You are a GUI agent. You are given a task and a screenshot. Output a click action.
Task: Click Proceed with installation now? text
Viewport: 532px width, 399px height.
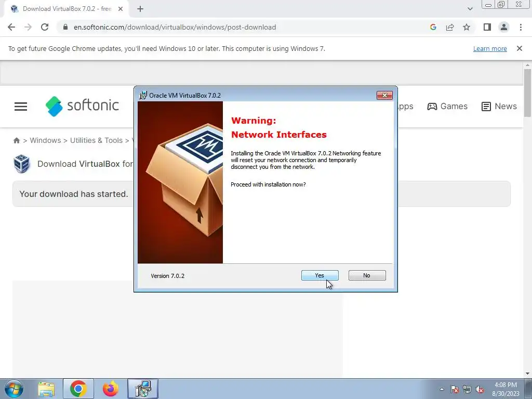coord(268,184)
